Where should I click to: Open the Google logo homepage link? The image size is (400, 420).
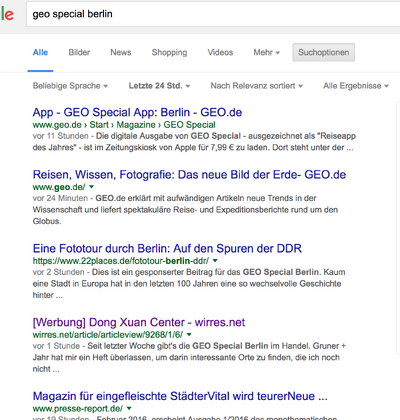[x=7, y=14]
